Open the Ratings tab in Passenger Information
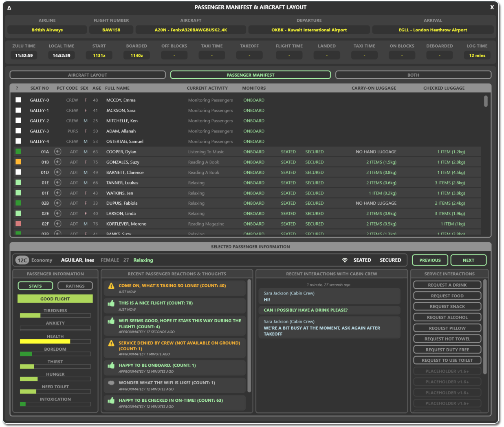Image resolution: width=504 pixels, height=427 pixels. (75, 286)
